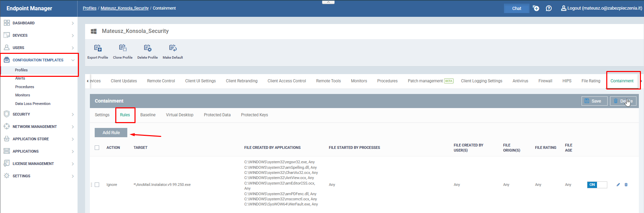
Task: Collapse the Configuration Templates section
Action: pyautogui.click(x=39, y=60)
